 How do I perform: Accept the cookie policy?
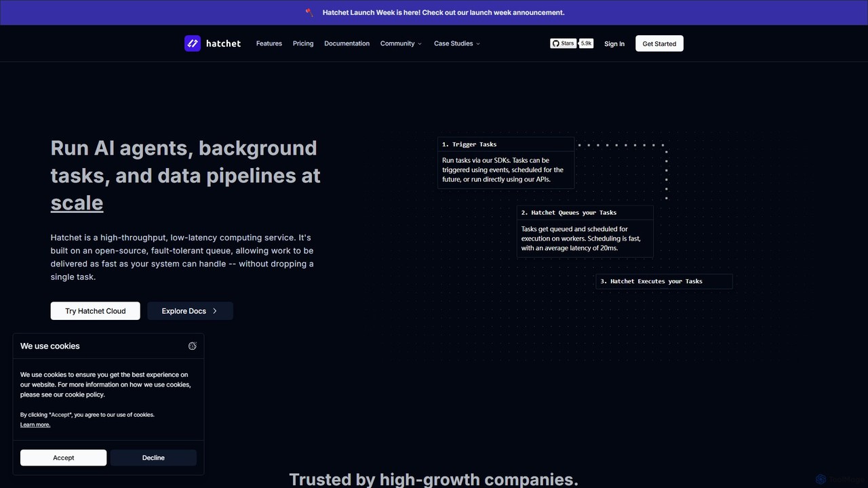click(64, 457)
